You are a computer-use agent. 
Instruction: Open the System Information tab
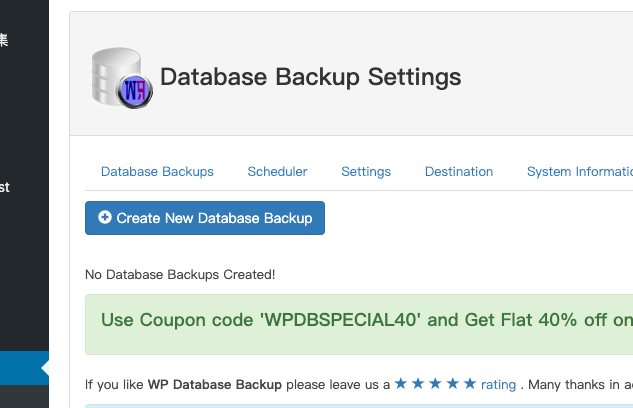point(579,171)
